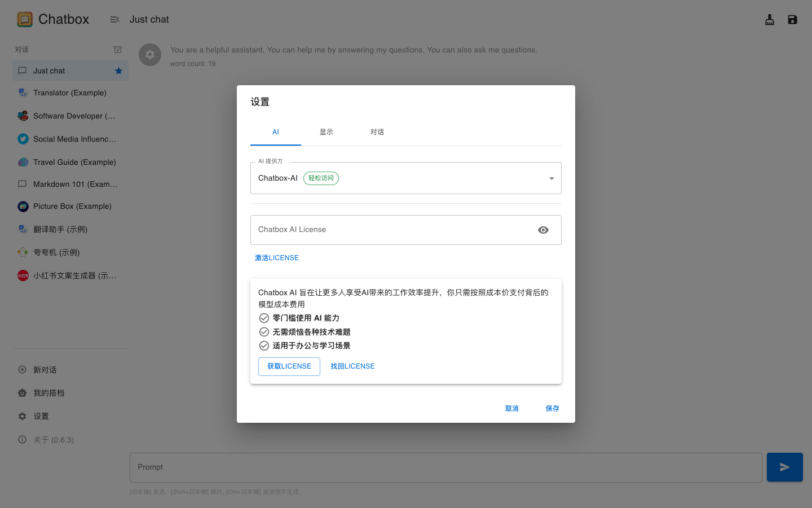Image resolution: width=812 pixels, height=508 pixels.
Task: Click the Chatbox logo in the top bar
Action: [24, 19]
